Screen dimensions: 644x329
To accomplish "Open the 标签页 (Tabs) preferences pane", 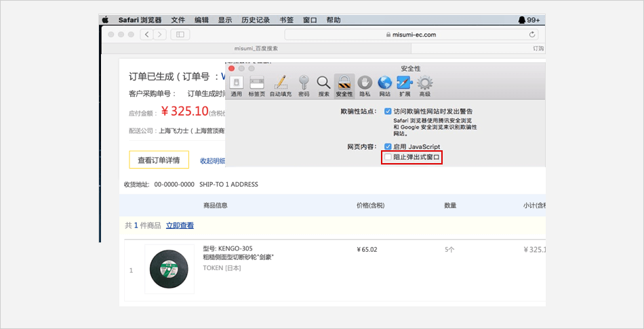I will (256, 84).
